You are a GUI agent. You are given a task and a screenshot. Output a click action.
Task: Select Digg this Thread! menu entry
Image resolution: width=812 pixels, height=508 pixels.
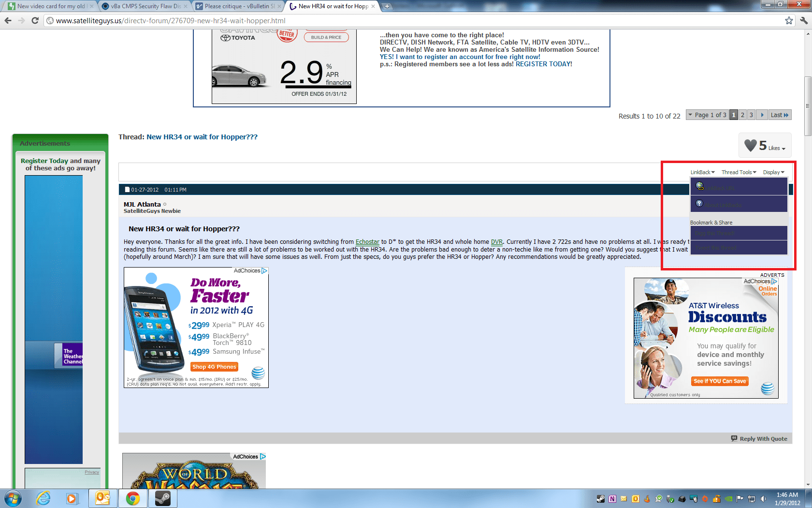click(739, 233)
